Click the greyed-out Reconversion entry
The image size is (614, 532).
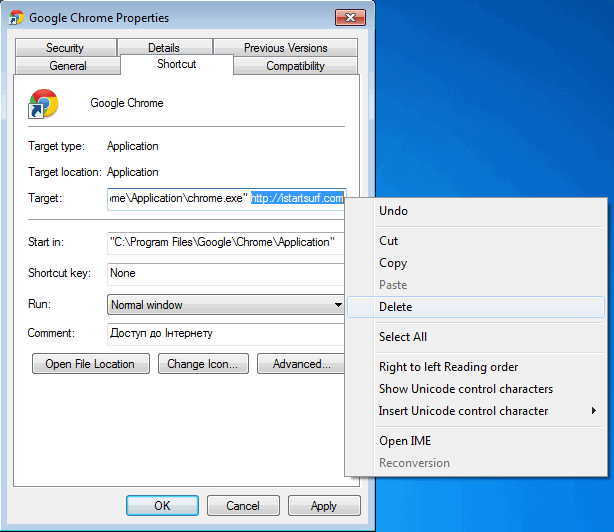click(x=476, y=463)
